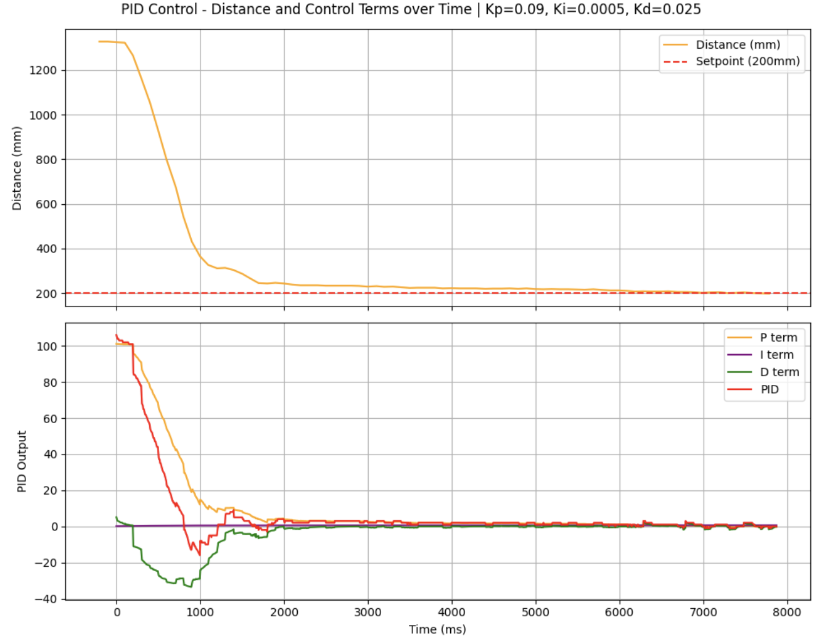This screenshot has width=835, height=644.
Task: Click the 'Time (ms)' x-axis label
Action: [x=437, y=629]
